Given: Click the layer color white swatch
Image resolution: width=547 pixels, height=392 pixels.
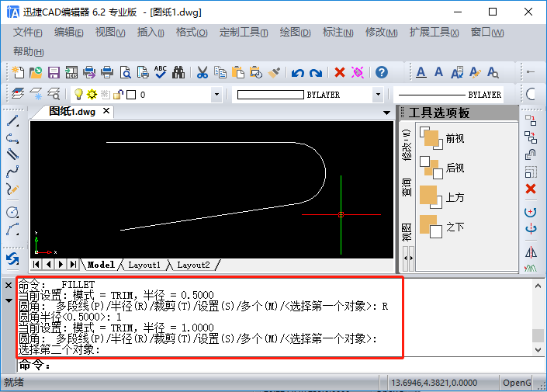Looking at the screenshot, I should pos(131,95).
